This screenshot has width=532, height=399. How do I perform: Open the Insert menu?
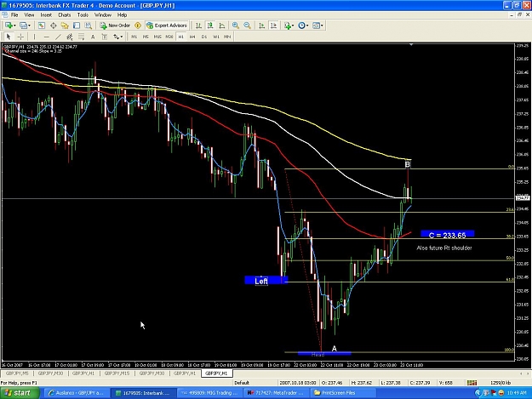[x=46, y=15]
